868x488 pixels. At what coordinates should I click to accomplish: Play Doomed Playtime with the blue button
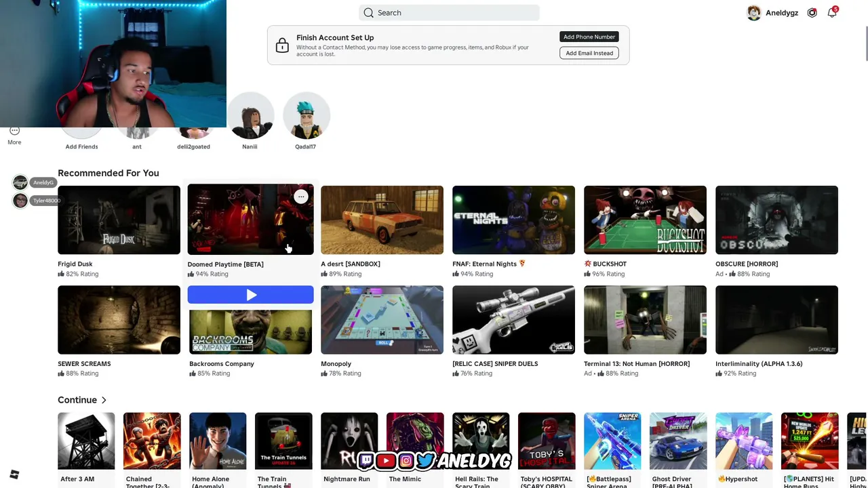[x=251, y=295]
